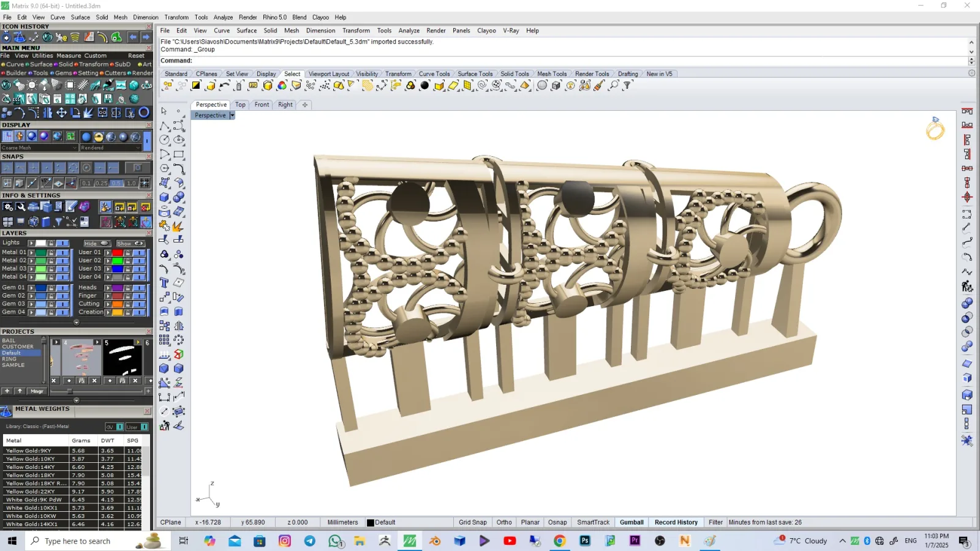The width and height of the screenshot is (980, 551).
Task: Toggle SmartTrack in the status bar
Action: (593, 522)
